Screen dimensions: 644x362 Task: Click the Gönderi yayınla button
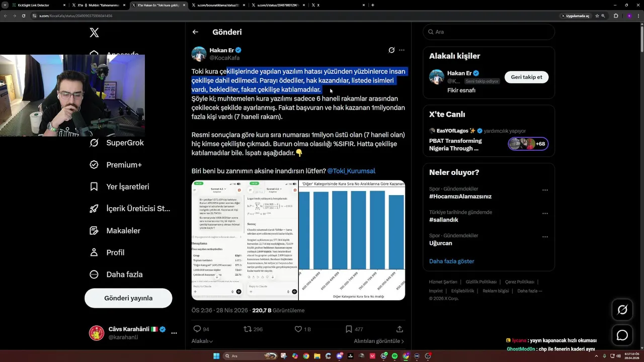[x=128, y=298]
